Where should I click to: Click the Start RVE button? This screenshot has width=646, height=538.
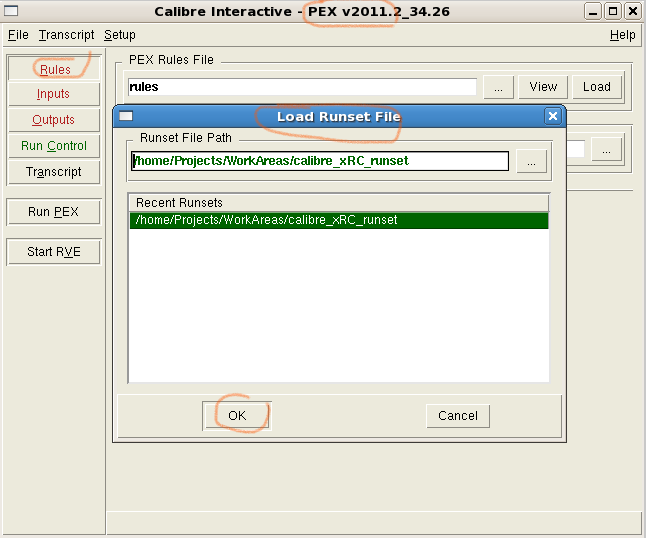pyautogui.click(x=54, y=252)
